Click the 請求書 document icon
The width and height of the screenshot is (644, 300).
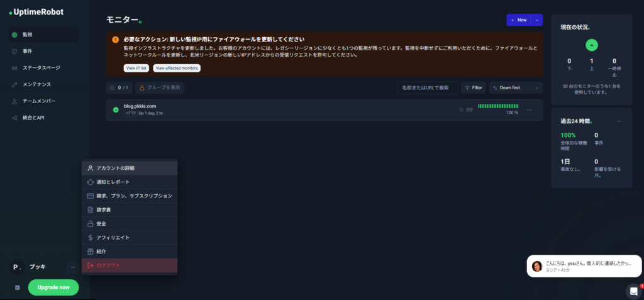click(91, 210)
